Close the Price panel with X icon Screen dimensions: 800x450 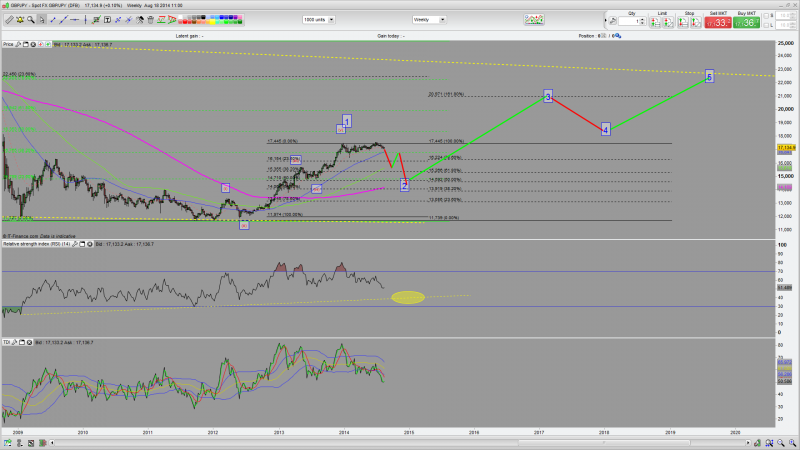pyautogui.click(x=33, y=44)
